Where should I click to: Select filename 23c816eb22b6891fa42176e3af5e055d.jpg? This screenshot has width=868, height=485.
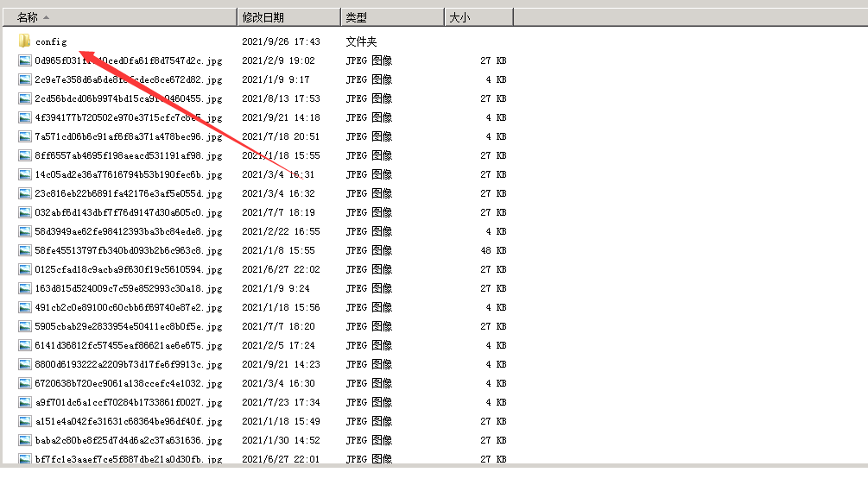(x=129, y=194)
